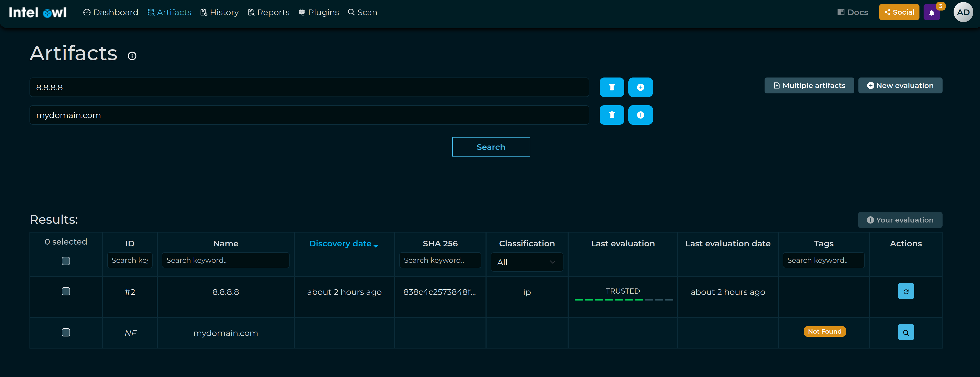The width and height of the screenshot is (980, 377).
Task: Click the Search button
Action: pos(491,147)
